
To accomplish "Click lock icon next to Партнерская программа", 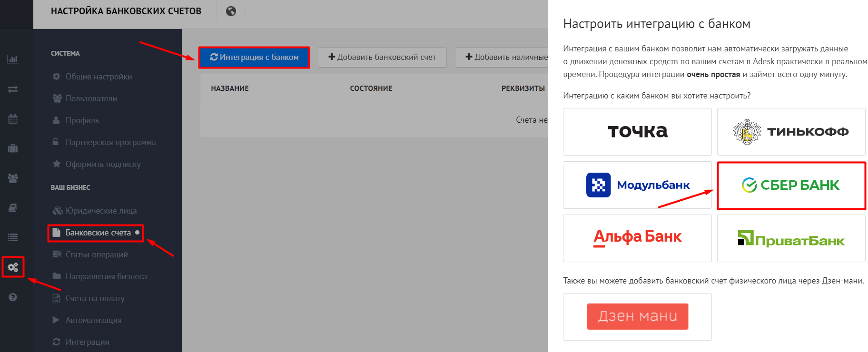I will 56,142.
